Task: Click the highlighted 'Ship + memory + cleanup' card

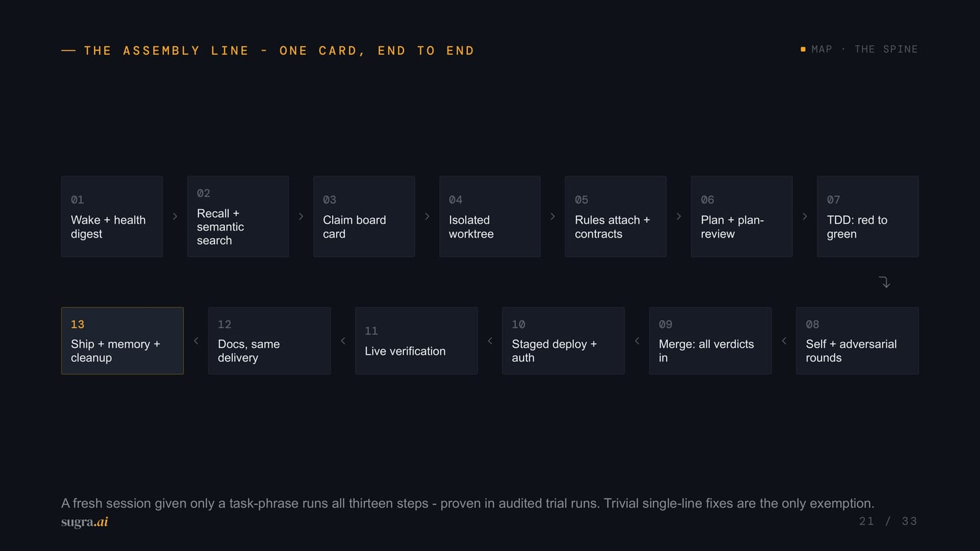Action: tap(122, 341)
